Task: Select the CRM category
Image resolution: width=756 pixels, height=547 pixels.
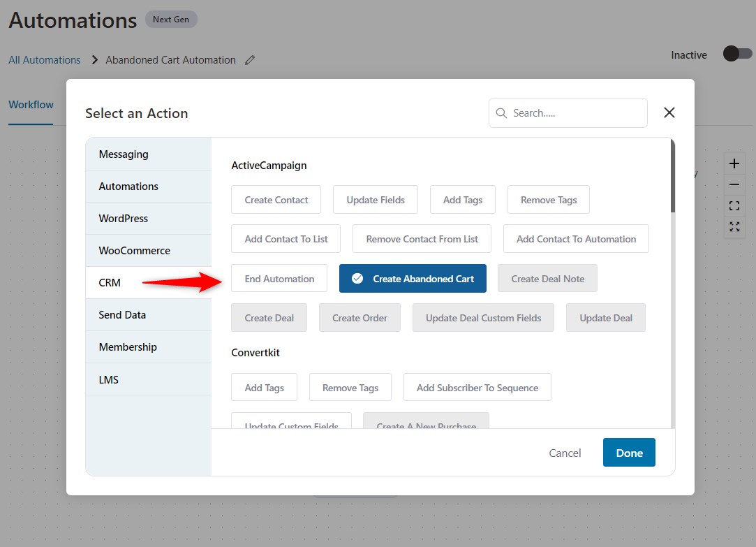Action: 109,282
